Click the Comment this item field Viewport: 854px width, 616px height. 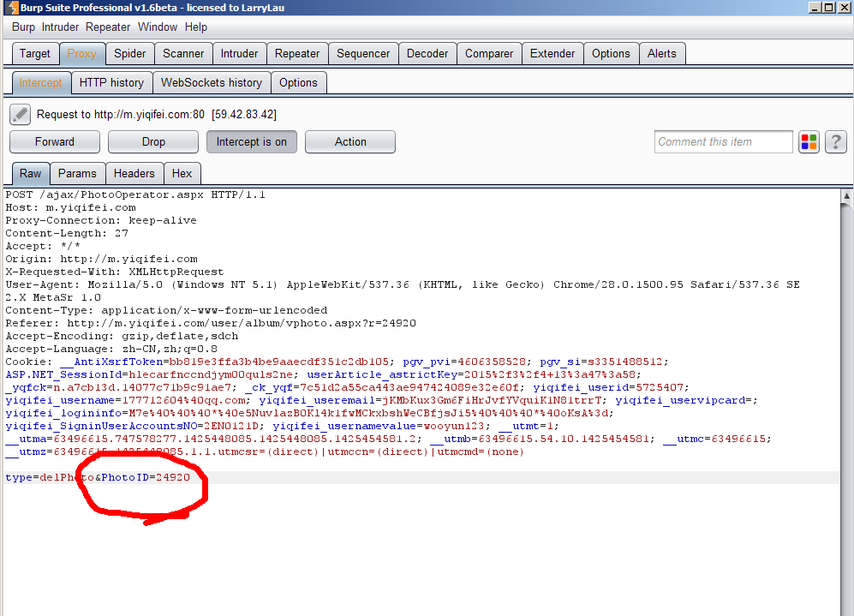pos(723,141)
